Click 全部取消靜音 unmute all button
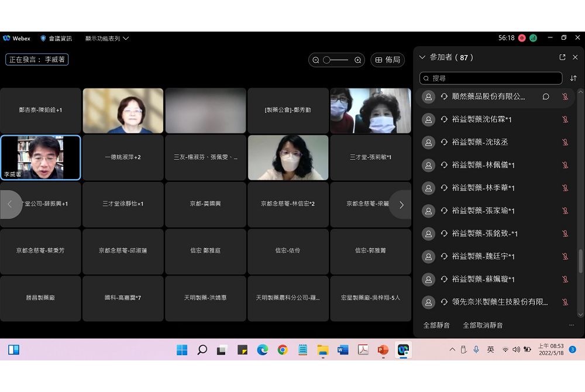Screen dimensions: 585x392 point(483,325)
